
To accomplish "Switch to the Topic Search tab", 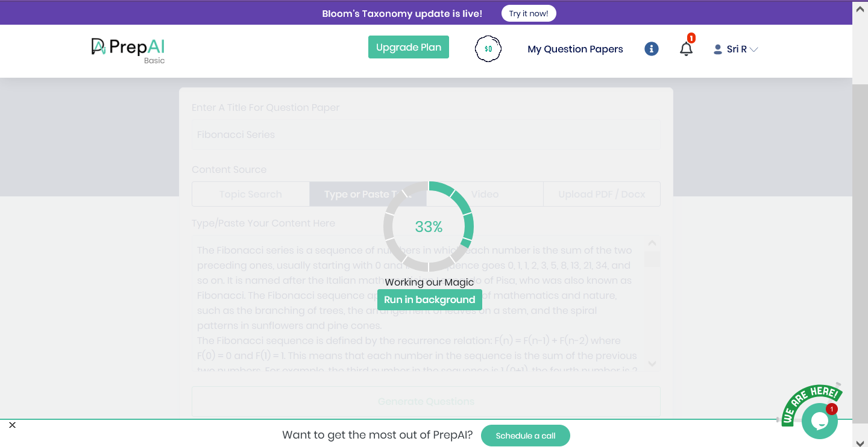I will (250, 194).
